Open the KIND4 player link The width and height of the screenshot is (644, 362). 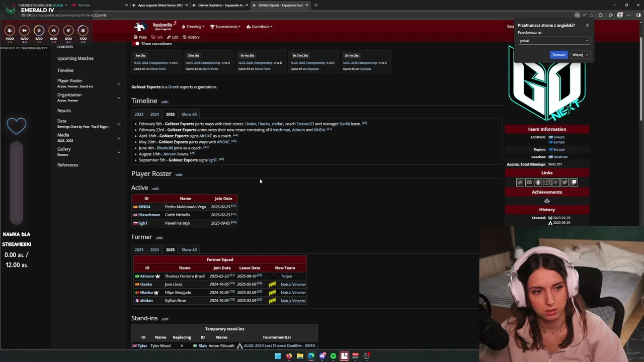(x=144, y=207)
